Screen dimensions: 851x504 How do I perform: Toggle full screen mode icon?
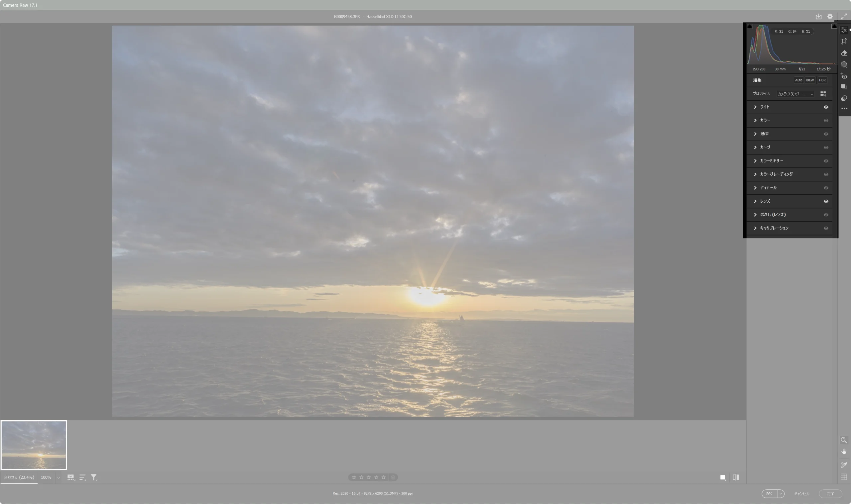click(844, 16)
